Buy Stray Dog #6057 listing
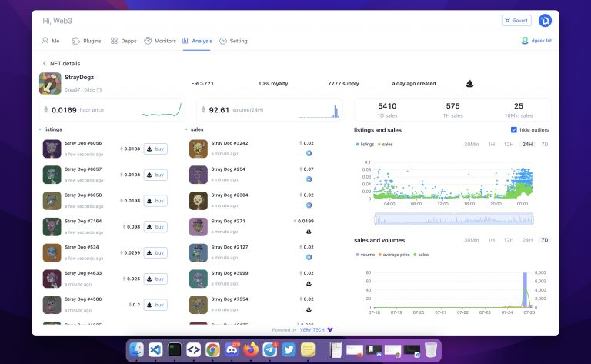591x364 pixels. click(x=155, y=175)
